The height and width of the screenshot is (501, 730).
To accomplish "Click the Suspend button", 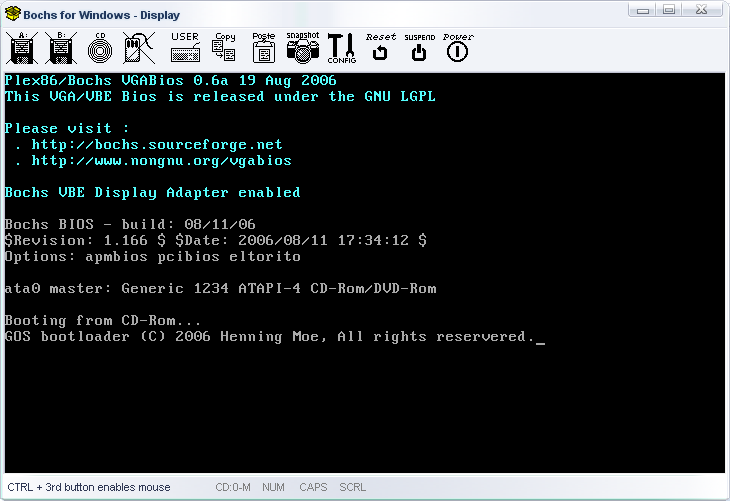I will tap(419, 47).
